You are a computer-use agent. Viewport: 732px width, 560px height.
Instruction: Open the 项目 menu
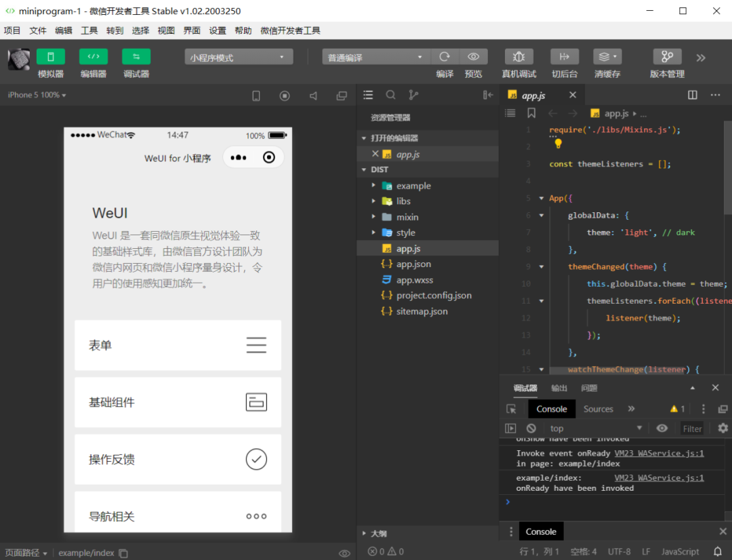tap(12, 31)
